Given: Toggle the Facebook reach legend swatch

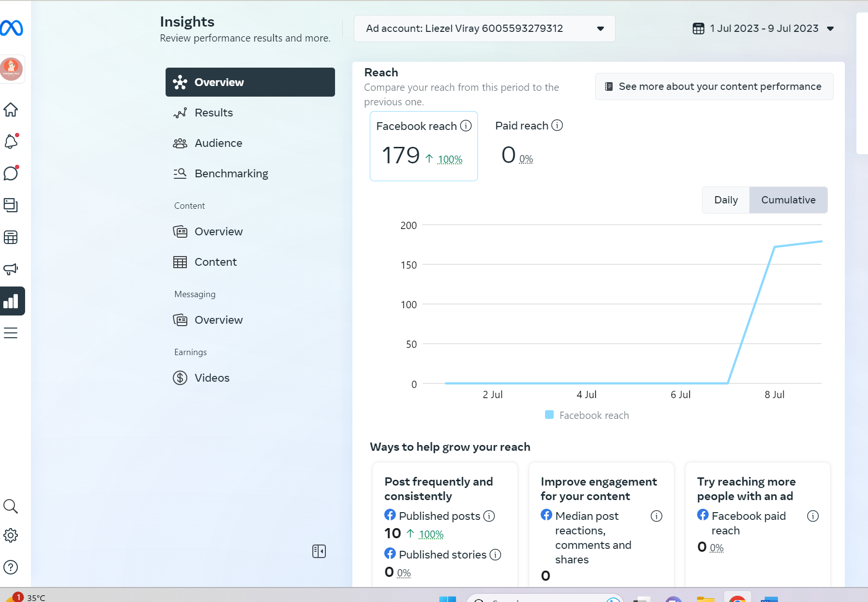Looking at the screenshot, I should 549,415.
